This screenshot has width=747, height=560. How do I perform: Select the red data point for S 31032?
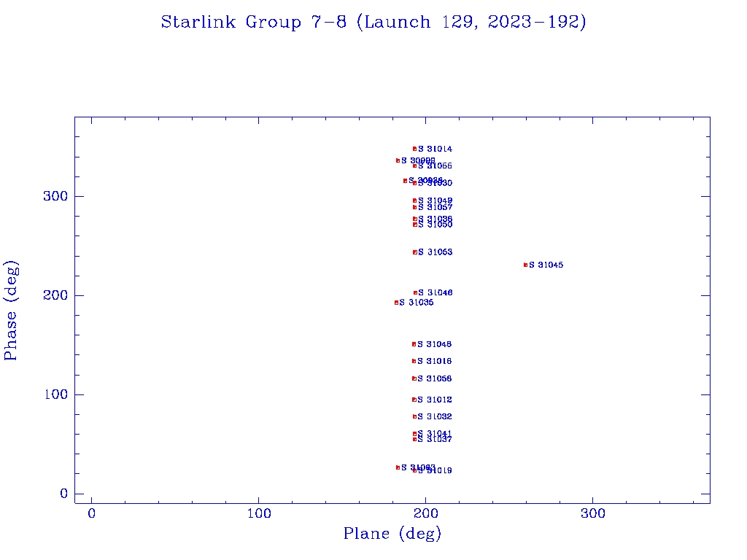[414, 416]
